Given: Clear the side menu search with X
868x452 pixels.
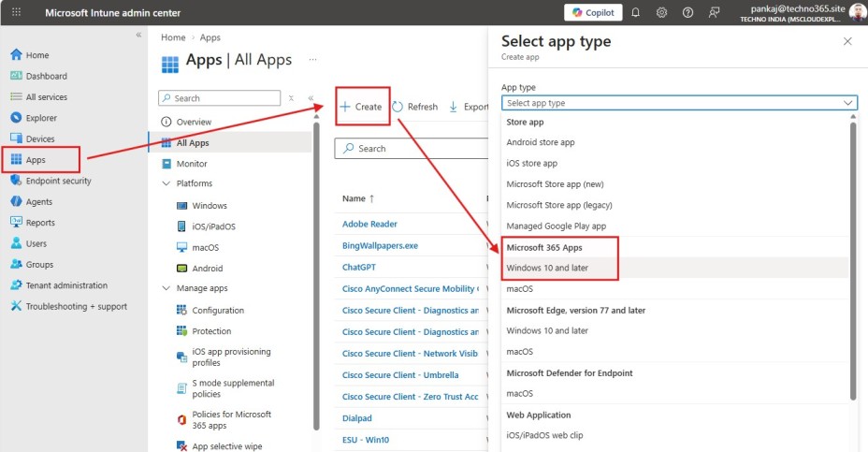Looking at the screenshot, I should (291, 98).
